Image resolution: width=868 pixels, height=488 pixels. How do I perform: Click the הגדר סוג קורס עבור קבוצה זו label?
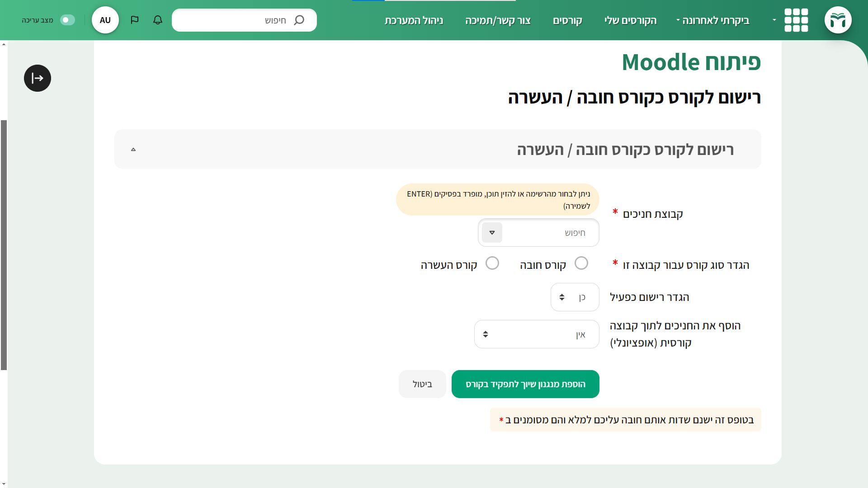tap(686, 265)
